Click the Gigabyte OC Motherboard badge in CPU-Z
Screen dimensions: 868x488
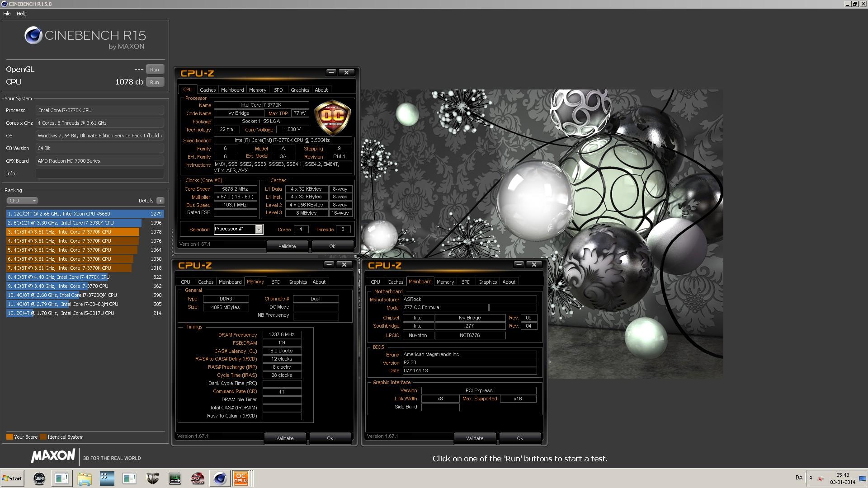click(x=333, y=117)
